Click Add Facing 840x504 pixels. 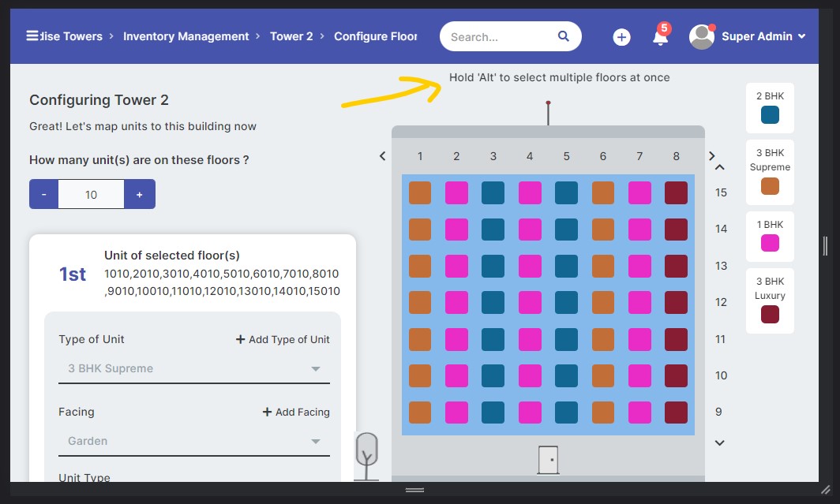tap(296, 412)
